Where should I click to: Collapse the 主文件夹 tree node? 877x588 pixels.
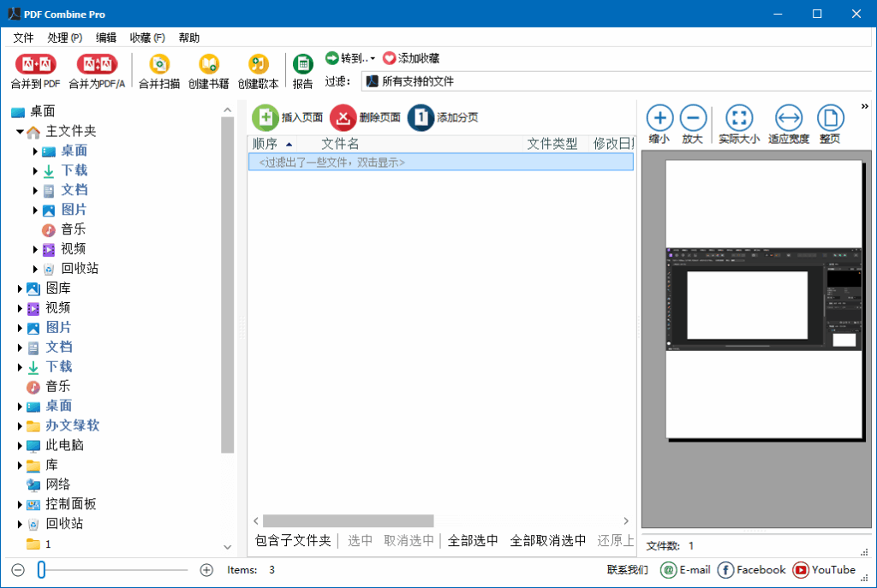pos(19,131)
